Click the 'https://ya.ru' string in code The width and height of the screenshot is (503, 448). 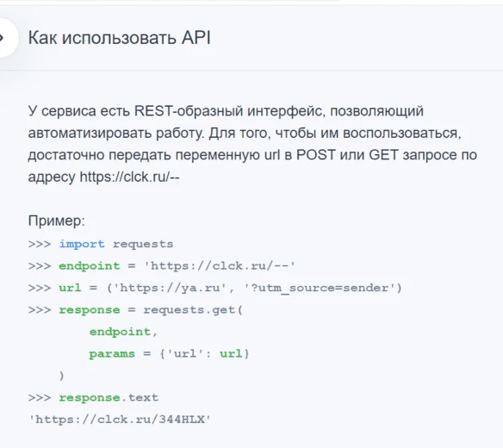click(171, 288)
